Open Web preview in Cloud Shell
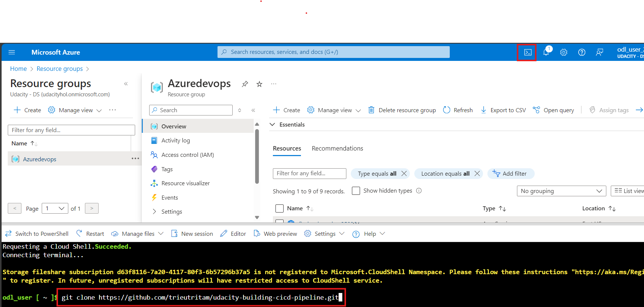Viewport: 644px width, 307px height. pos(275,234)
